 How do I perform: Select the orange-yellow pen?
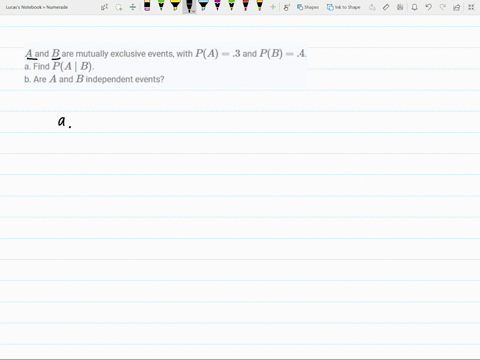coord(260,6)
